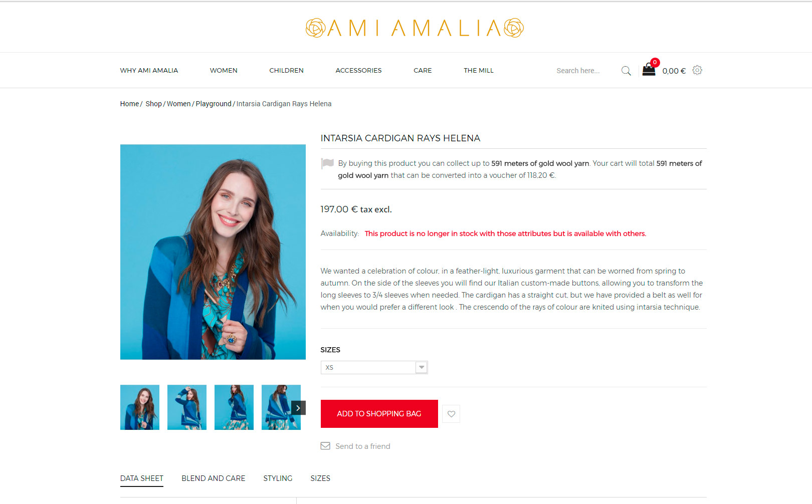Click the Ami Amalia logo

415,28
